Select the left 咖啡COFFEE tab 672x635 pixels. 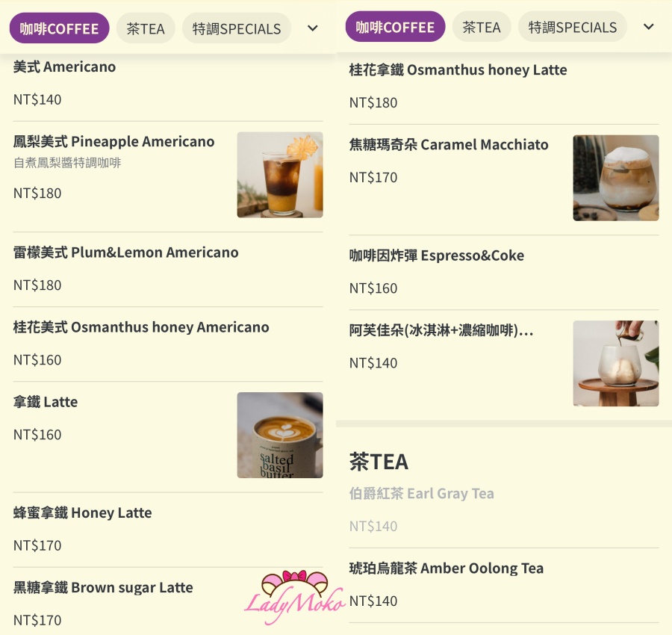(59, 28)
